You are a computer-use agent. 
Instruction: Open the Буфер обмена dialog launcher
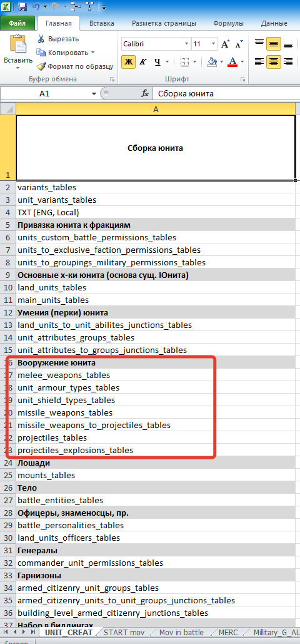click(x=112, y=79)
